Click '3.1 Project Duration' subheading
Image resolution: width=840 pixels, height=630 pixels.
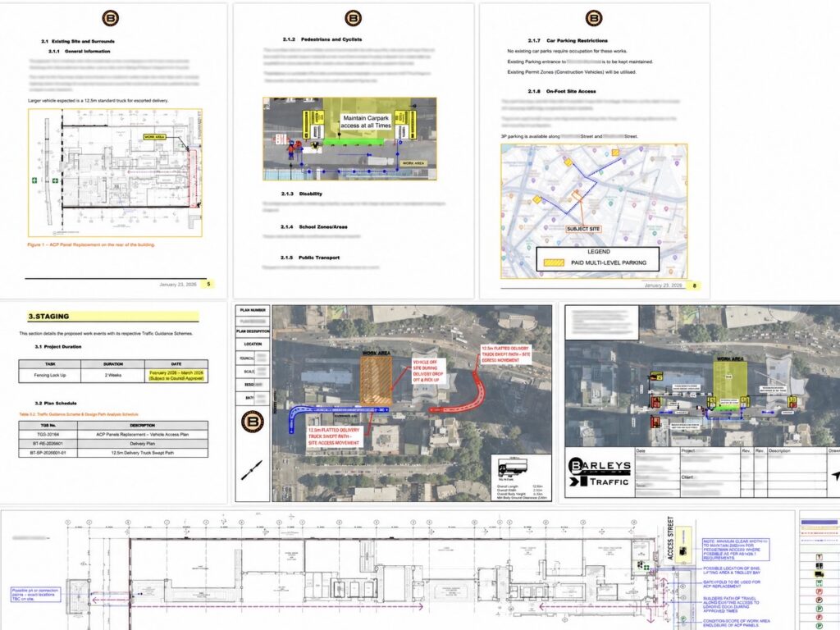tap(58, 347)
